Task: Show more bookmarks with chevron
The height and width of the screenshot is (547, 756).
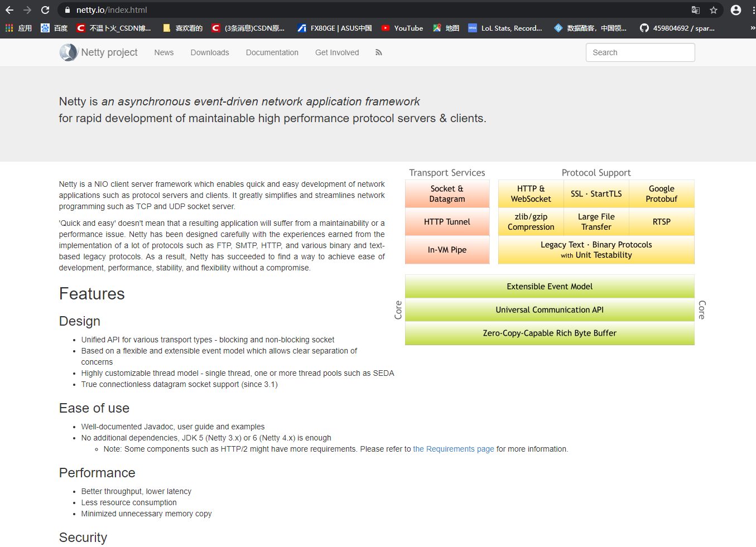Action: (752, 28)
